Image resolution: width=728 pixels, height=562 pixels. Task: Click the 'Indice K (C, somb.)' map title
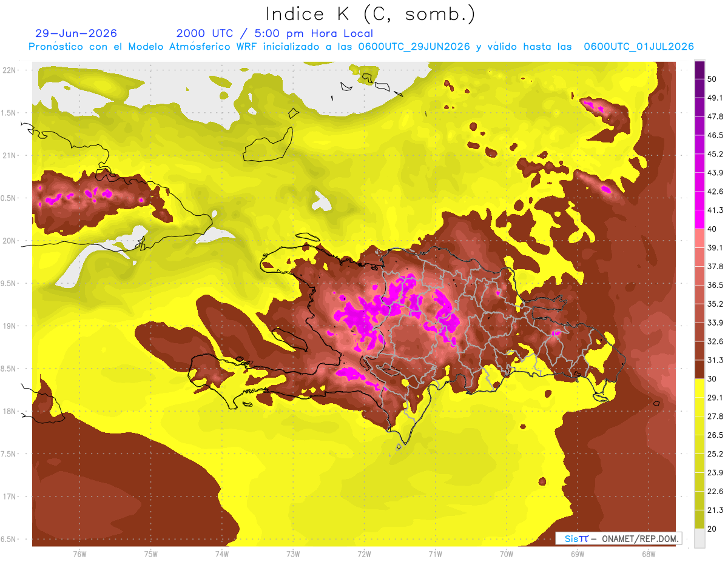[371, 15]
